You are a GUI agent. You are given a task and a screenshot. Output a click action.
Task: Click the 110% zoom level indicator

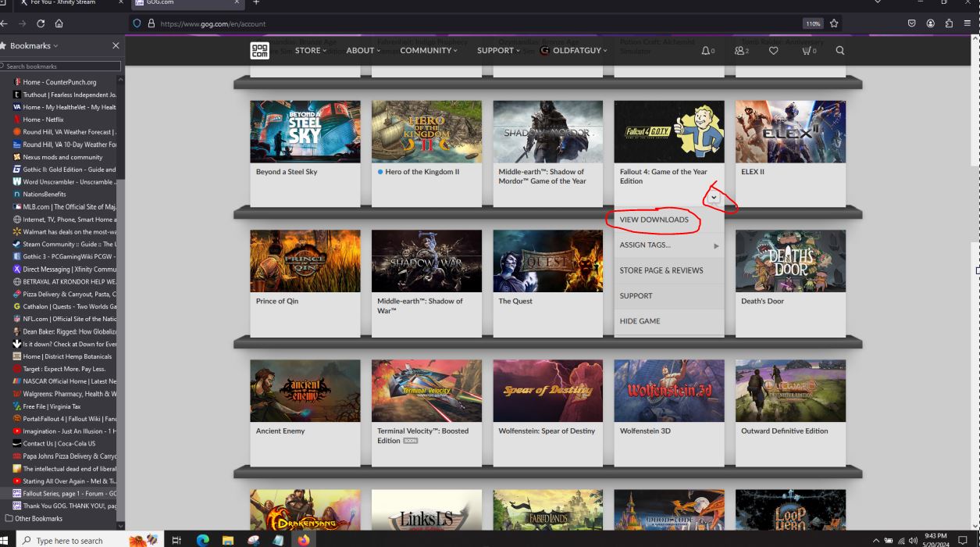[813, 23]
